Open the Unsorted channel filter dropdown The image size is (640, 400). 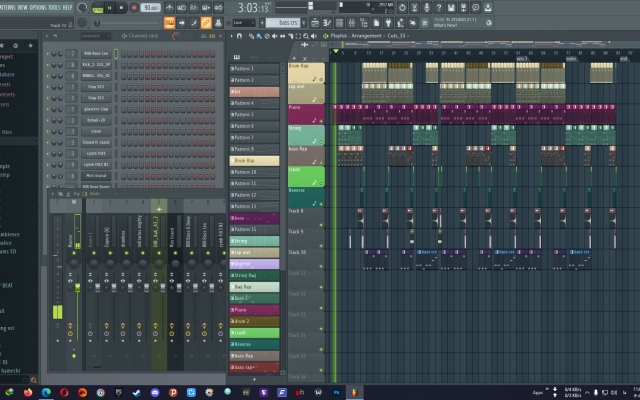(96, 36)
